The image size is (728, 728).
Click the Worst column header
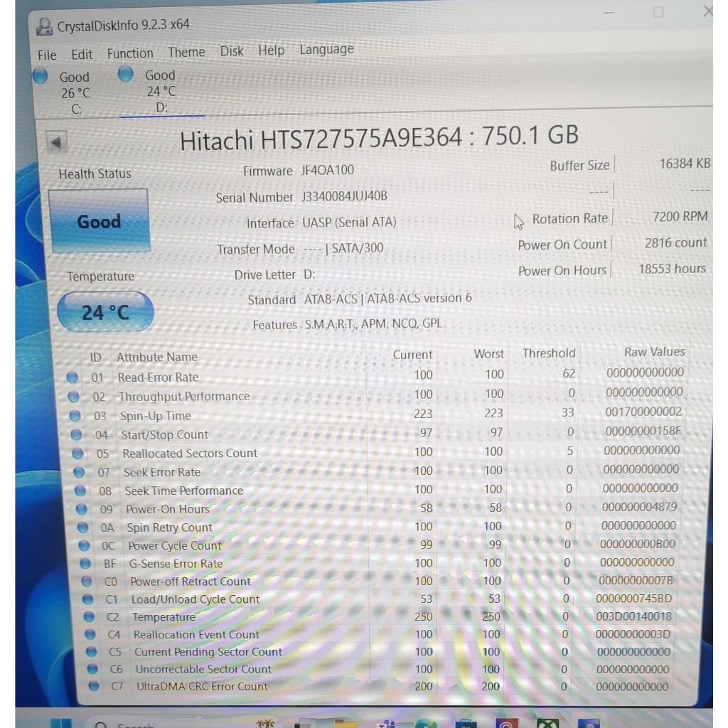tap(489, 354)
